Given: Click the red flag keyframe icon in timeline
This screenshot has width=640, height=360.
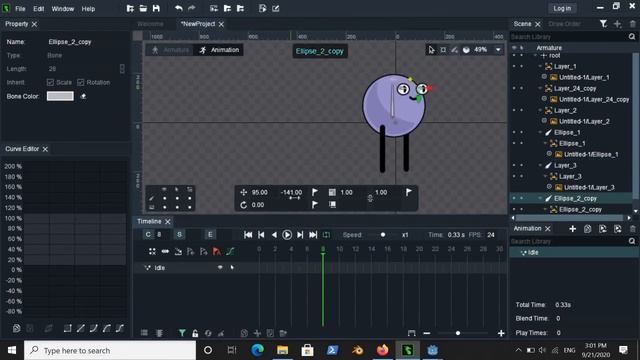Looking at the screenshot, I should 217,251.
